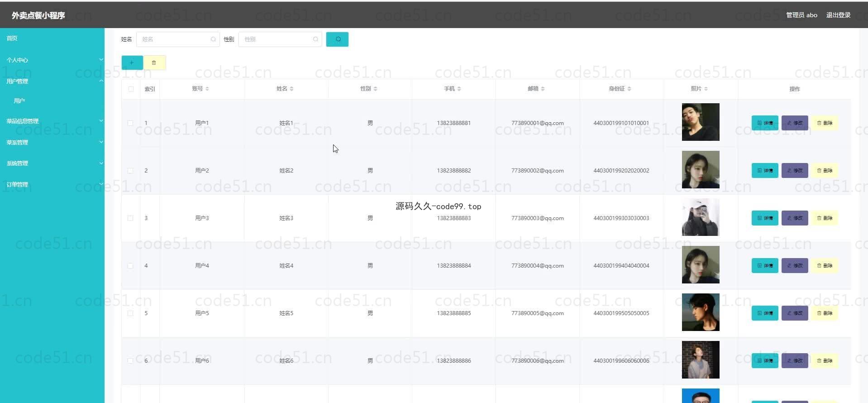
Task: Click 删除 for 用户1
Action: coord(825,123)
